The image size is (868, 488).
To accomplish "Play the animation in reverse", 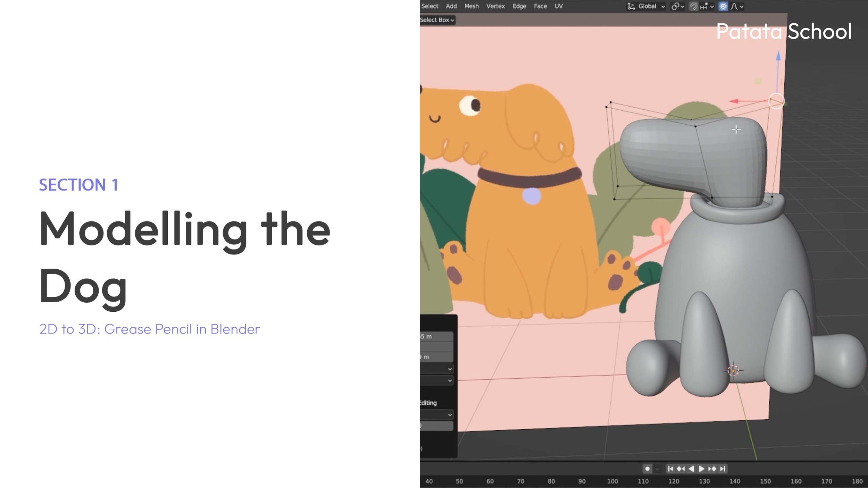I will (x=691, y=469).
